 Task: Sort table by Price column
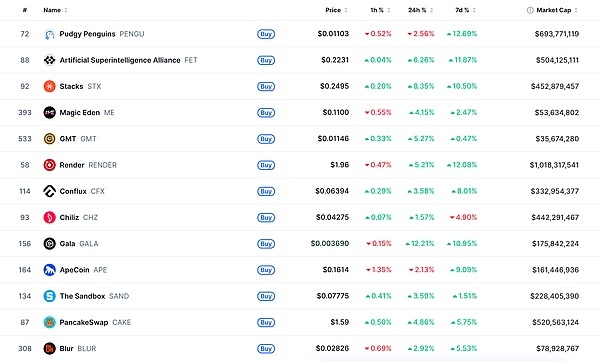(336, 10)
